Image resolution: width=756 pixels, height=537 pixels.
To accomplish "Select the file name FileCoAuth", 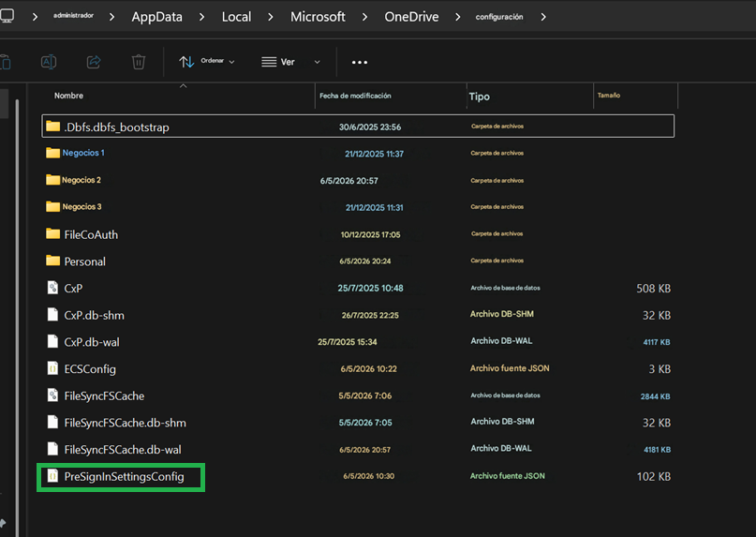I will (91, 234).
